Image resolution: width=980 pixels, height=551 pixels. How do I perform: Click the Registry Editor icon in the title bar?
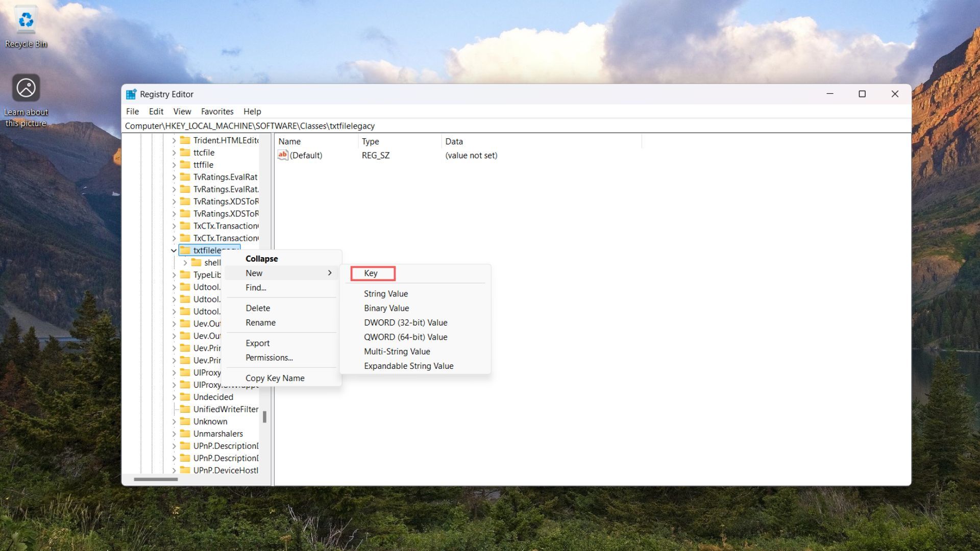pos(132,94)
